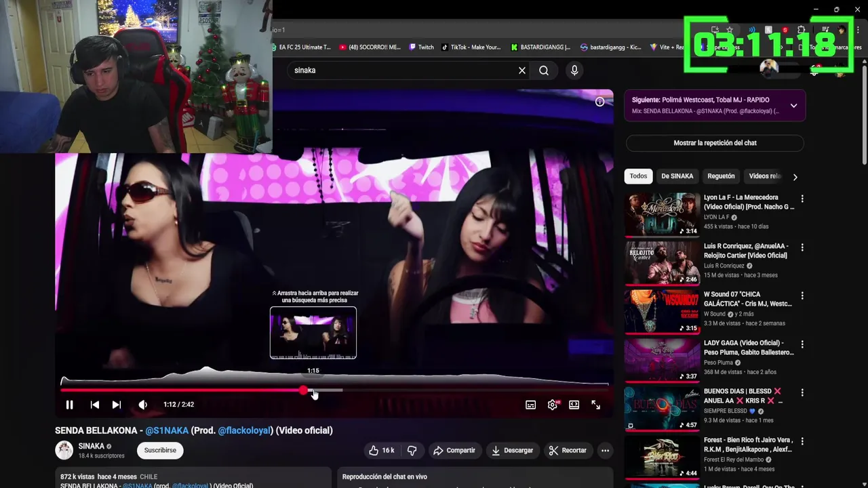Pause the video playback
The image size is (868, 488).
tap(69, 405)
